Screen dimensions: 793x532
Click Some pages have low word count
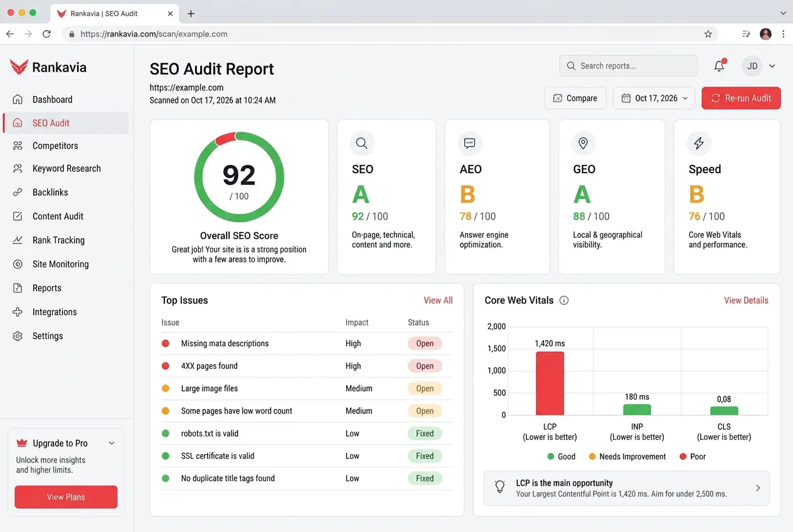(x=237, y=411)
